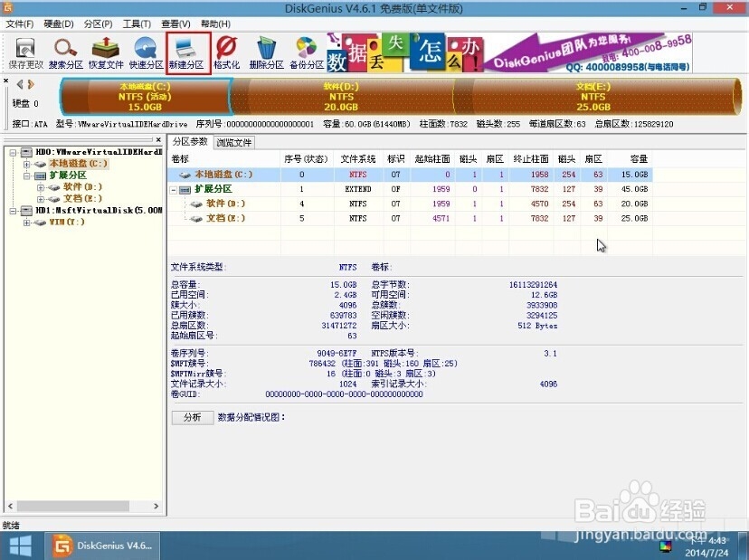Click tree scrollbar right arrow

pyautogui.click(x=156, y=506)
